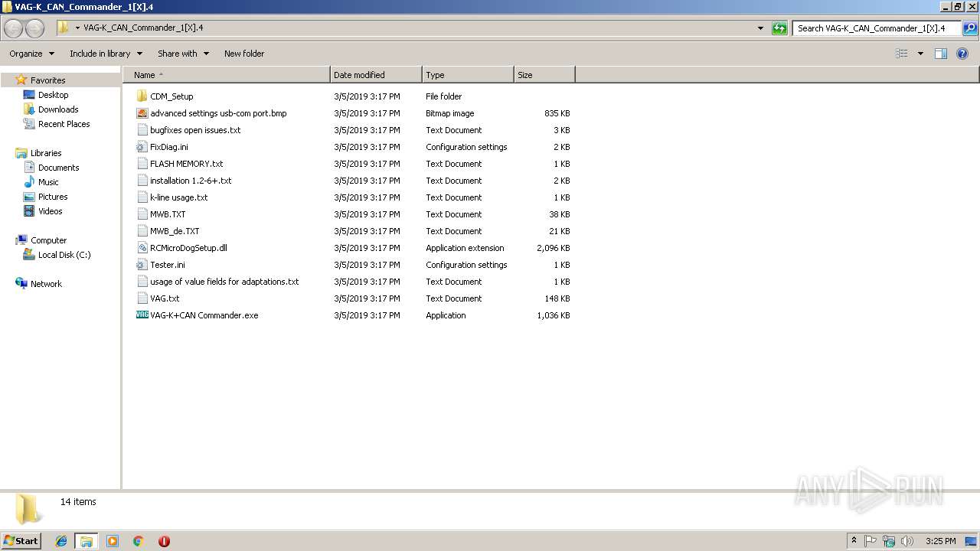Click the search magnifier icon

coord(970,28)
